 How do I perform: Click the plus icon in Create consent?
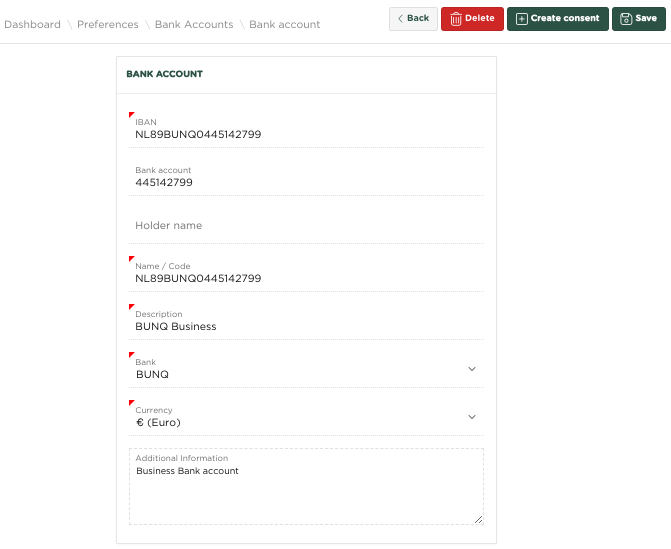coord(522,19)
